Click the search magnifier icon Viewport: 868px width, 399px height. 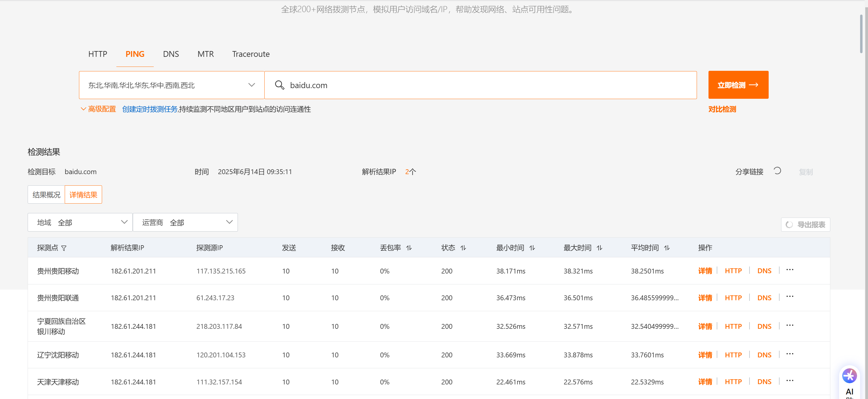(x=279, y=85)
